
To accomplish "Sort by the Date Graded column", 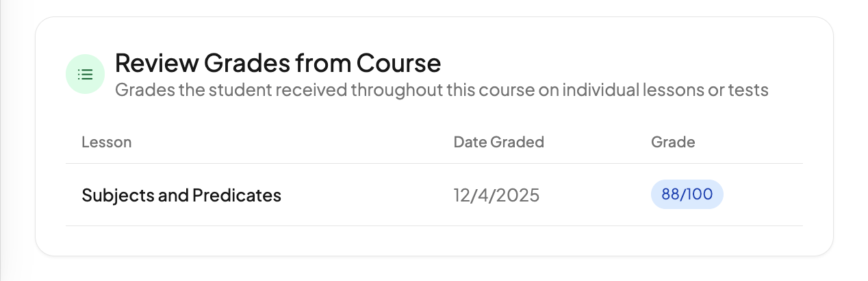I will tap(498, 143).
